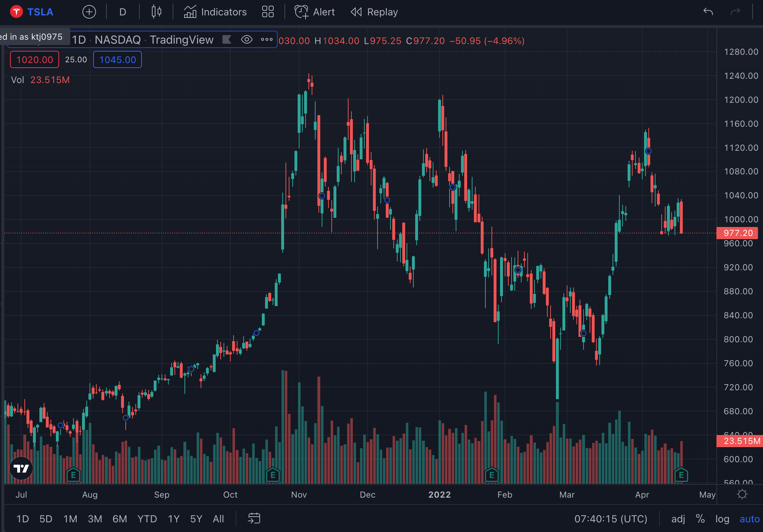763x532 pixels.
Task: Click the 1280.00 label on price axis
Action: [x=741, y=52]
